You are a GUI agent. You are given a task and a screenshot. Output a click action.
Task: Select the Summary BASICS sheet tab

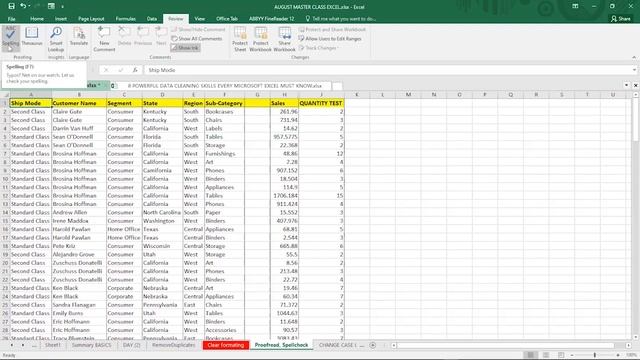click(x=91, y=345)
